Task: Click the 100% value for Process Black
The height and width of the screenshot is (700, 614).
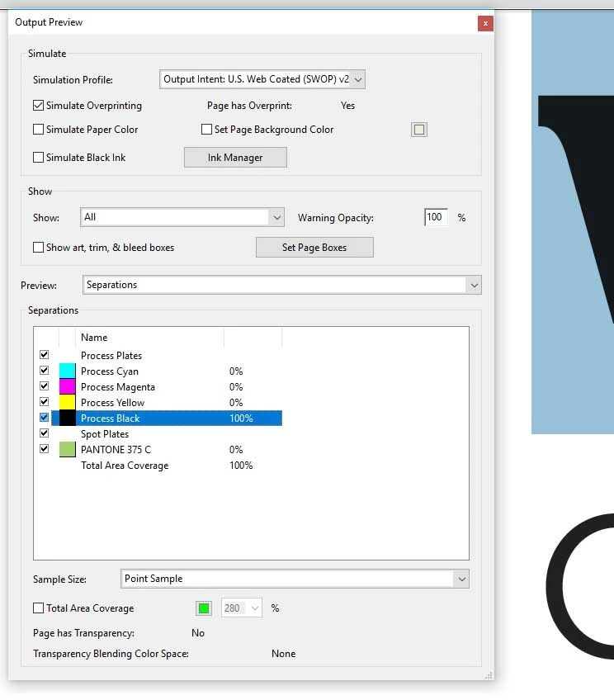Action: (x=242, y=419)
